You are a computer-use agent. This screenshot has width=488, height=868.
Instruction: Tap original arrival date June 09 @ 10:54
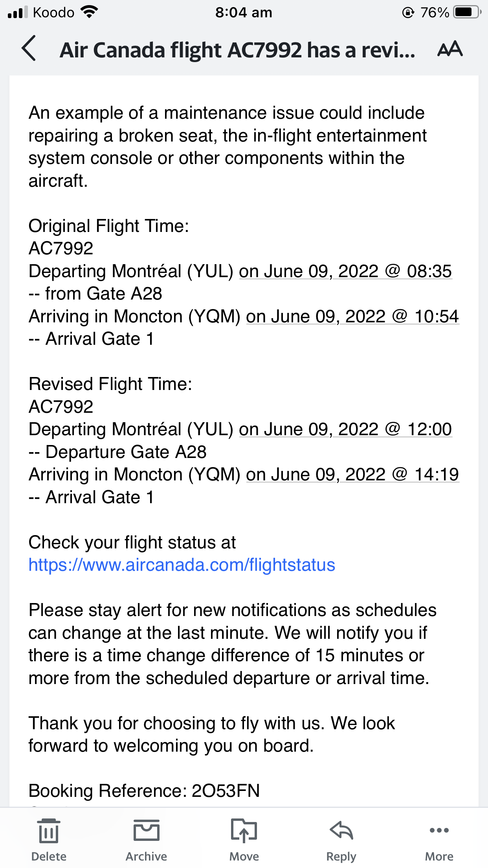pos(352,316)
